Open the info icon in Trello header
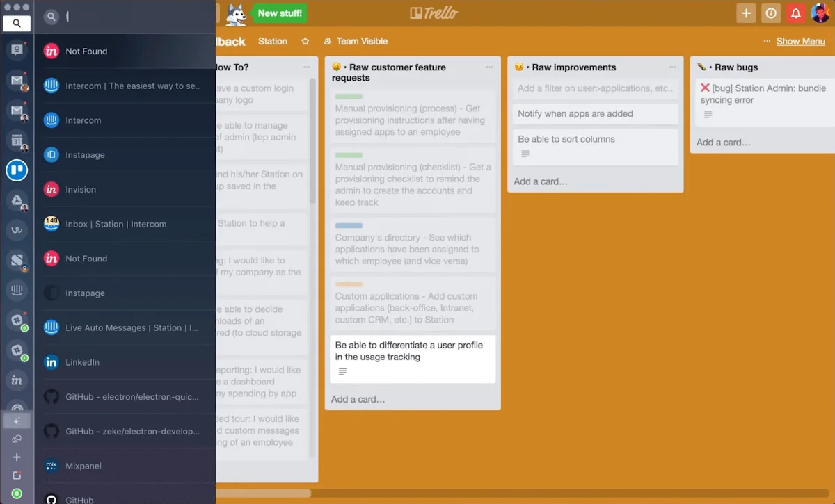The image size is (835, 504). (x=770, y=13)
